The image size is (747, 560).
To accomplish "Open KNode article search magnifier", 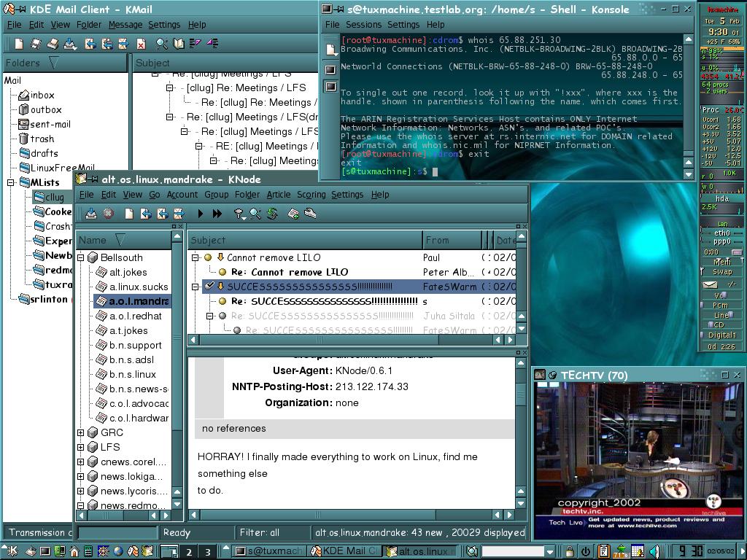I will [x=255, y=214].
